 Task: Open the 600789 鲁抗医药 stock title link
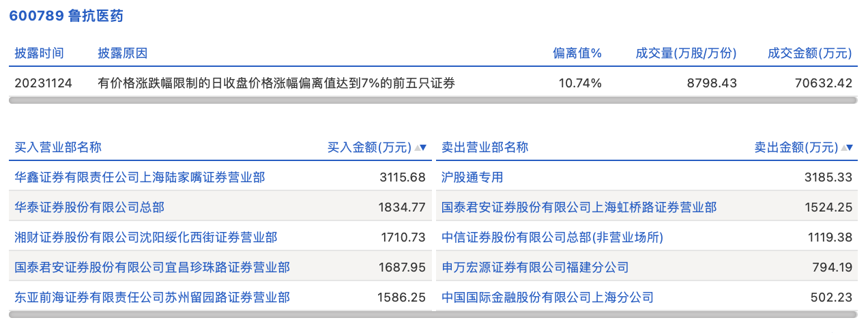[x=66, y=16]
